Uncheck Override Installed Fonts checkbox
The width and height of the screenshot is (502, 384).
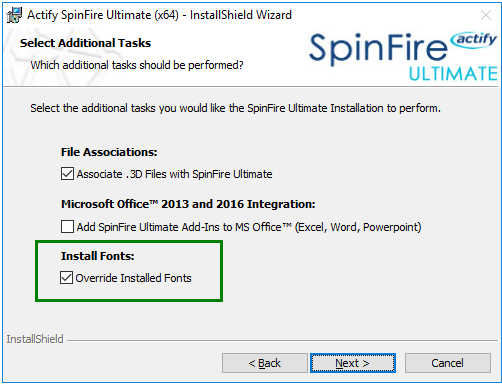[x=66, y=278]
